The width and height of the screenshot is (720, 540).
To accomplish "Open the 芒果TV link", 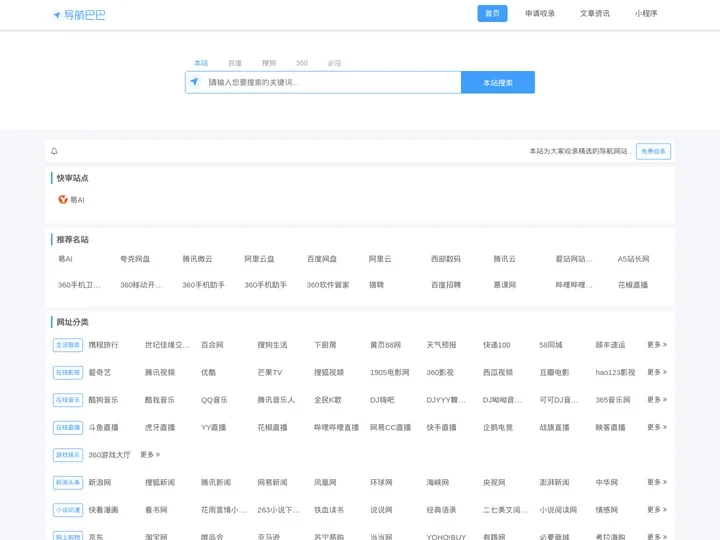I will pyautogui.click(x=270, y=372).
